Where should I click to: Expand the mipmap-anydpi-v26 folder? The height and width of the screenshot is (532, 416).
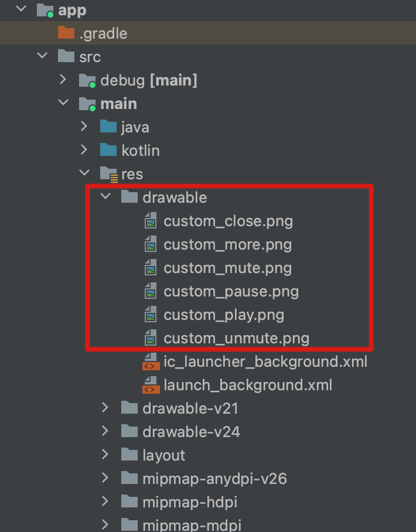point(106,478)
